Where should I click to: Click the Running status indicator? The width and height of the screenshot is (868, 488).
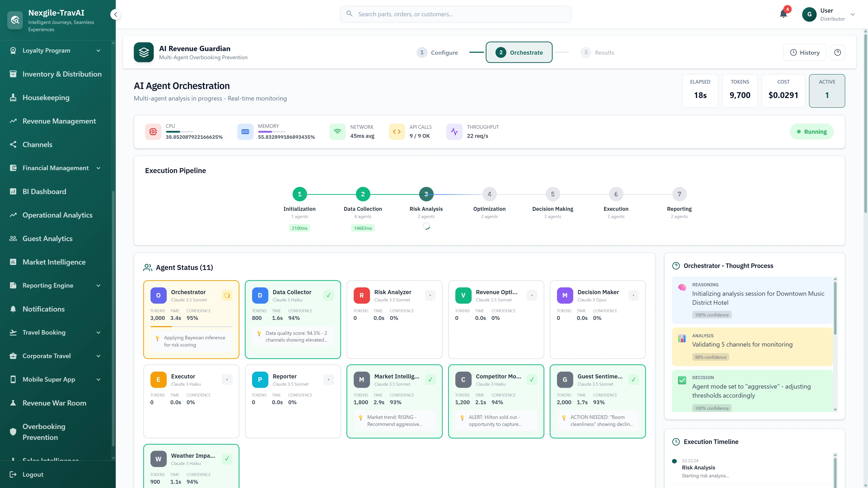[x=812, y=131]
